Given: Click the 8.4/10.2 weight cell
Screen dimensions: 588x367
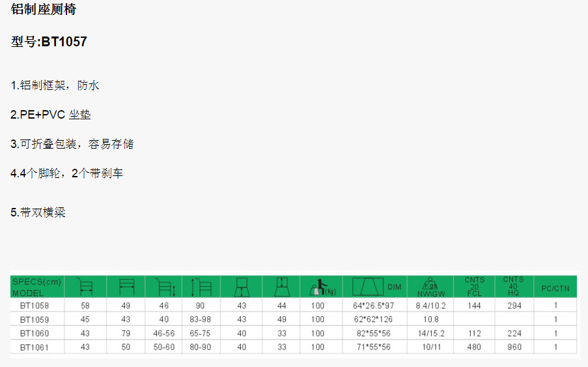Looking at the screenshot, I should point(431,306).
